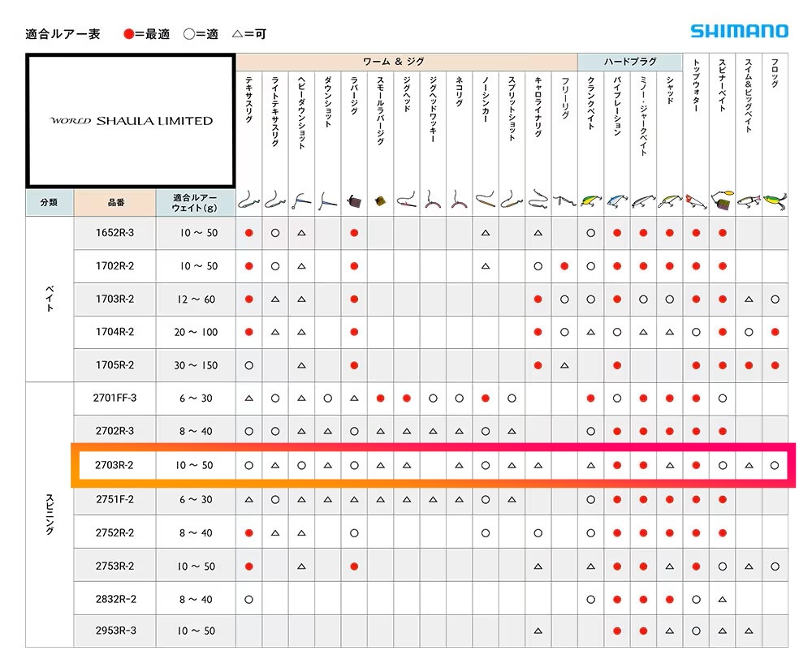Select the rubber jig illustration
The image size is (812, 672).
coord(354,201)
